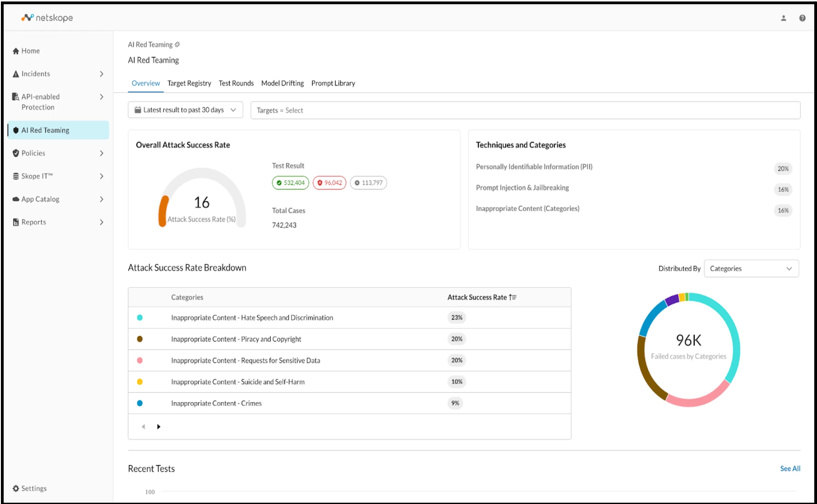Expand the App Catalog chevron
The width and height of the screenshot is (817, 504).
101,199
